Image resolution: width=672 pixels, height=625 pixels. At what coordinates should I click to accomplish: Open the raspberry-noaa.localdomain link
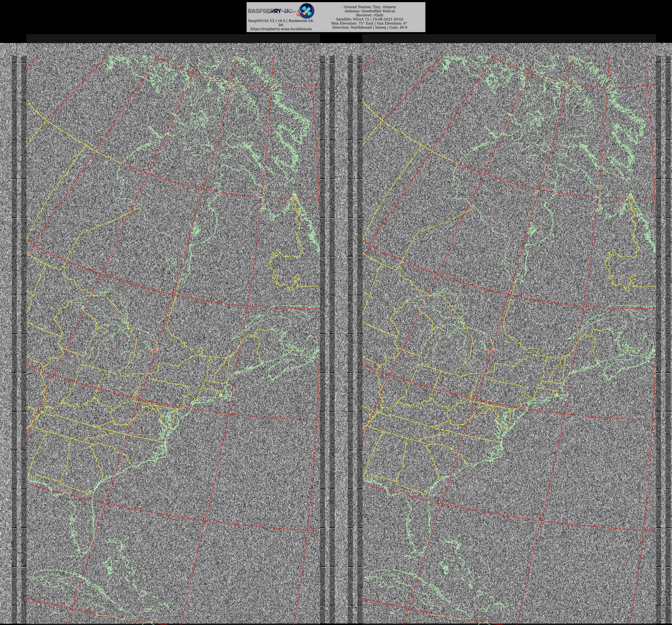[x=281, y=29]
